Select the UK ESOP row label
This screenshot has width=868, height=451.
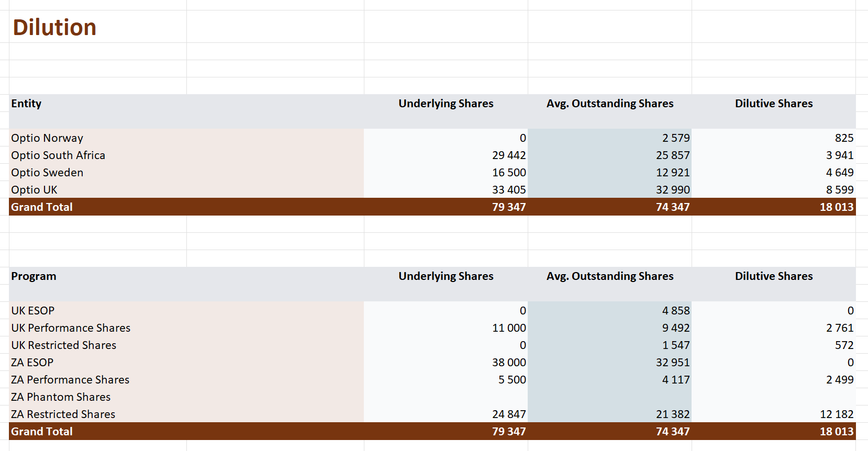tap(32, 311)
